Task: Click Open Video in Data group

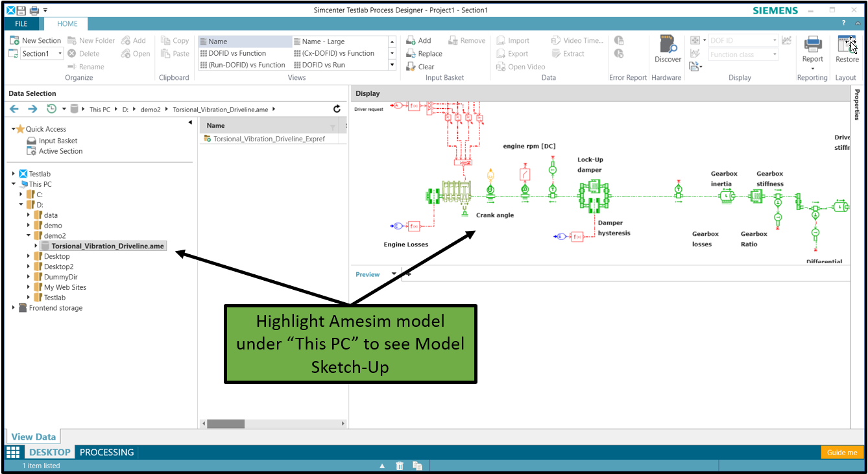Action: pos(520,67)
